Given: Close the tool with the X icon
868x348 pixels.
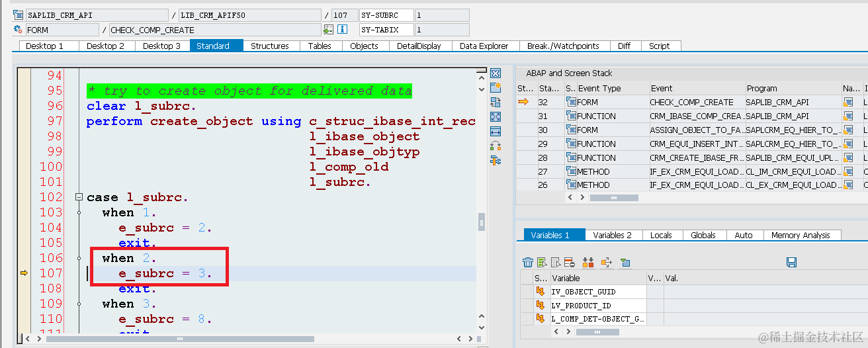Looking at the screenshot, I should click(x=495, y=73).
